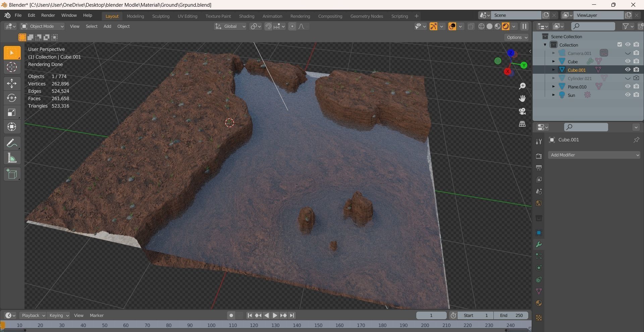Click the viewport zoom magnifier icon
Screen dimensions: 644x332
(x=522, y=86)
